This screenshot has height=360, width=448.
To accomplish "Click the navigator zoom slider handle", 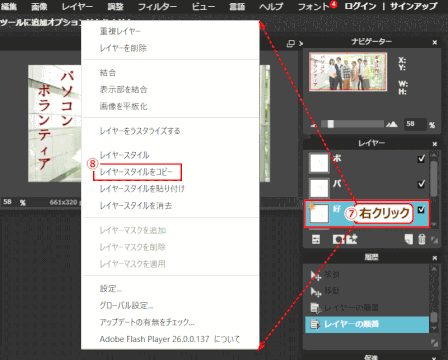I will pyautogui.click(x=330, y=124).
